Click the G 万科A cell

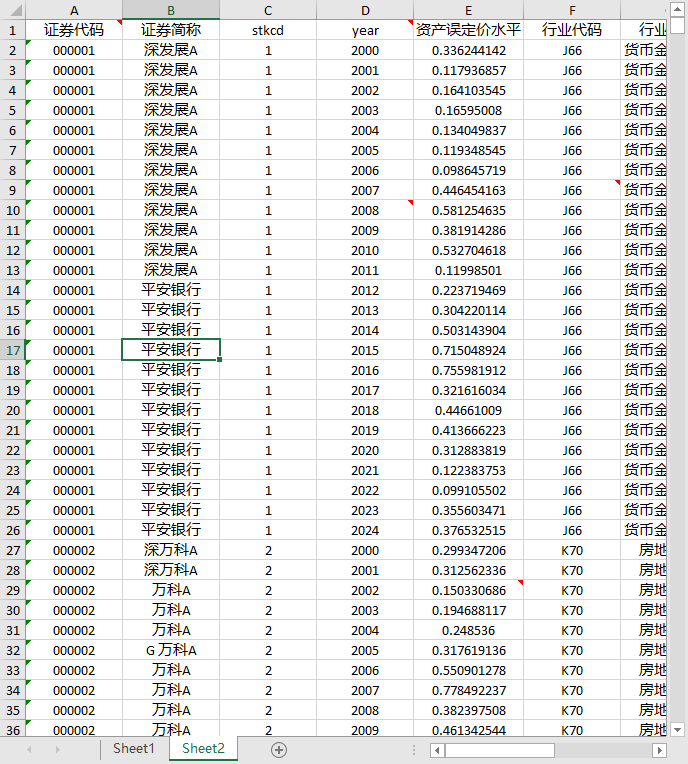pyautogui.click(x=171, y=650)
